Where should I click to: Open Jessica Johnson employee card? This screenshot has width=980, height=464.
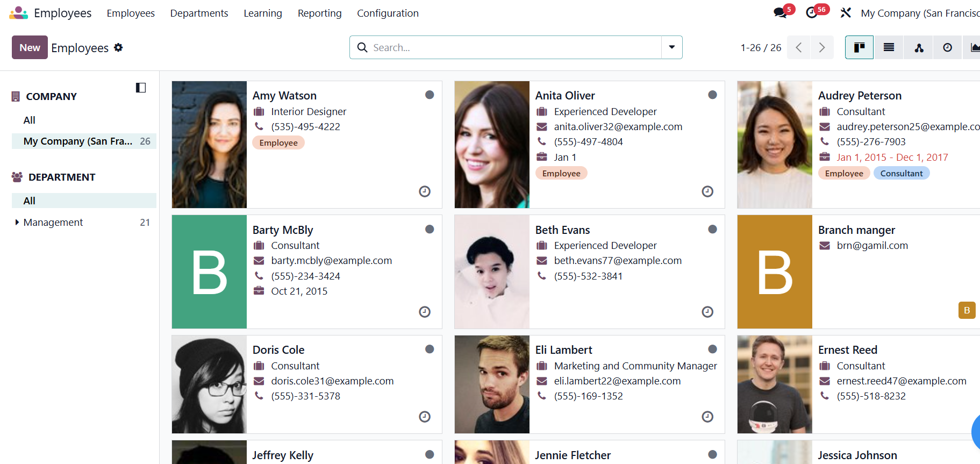click(x=859, y=452)
